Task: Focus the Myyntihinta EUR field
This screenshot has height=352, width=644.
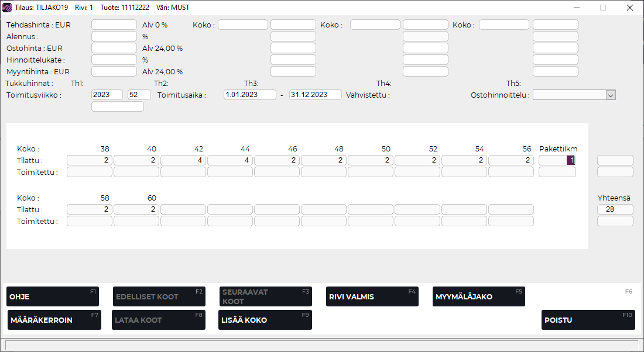Action: (114, 71)
